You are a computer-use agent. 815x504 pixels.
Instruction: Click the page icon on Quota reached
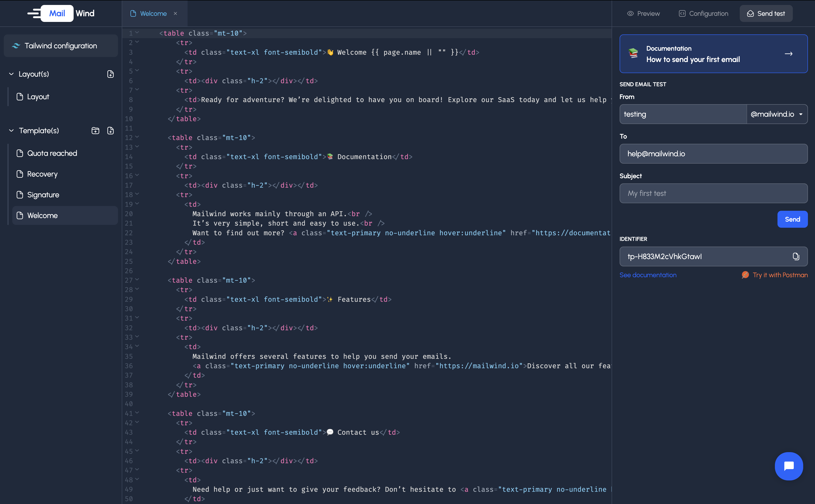[20, 153]
